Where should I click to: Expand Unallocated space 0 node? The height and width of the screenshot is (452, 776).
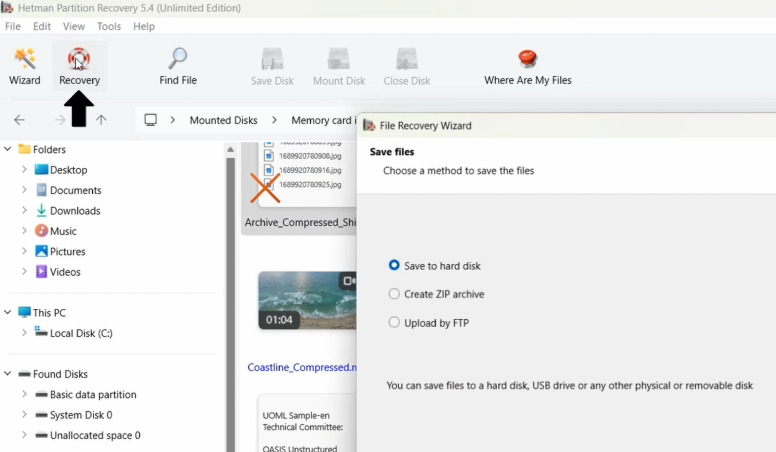pyautogui.click(x=24, y=435)
